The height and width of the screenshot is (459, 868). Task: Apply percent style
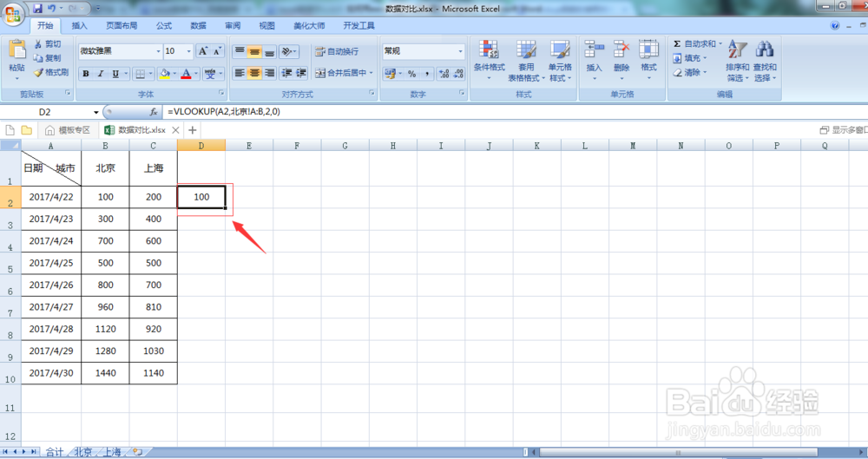(x=411, y=73)
